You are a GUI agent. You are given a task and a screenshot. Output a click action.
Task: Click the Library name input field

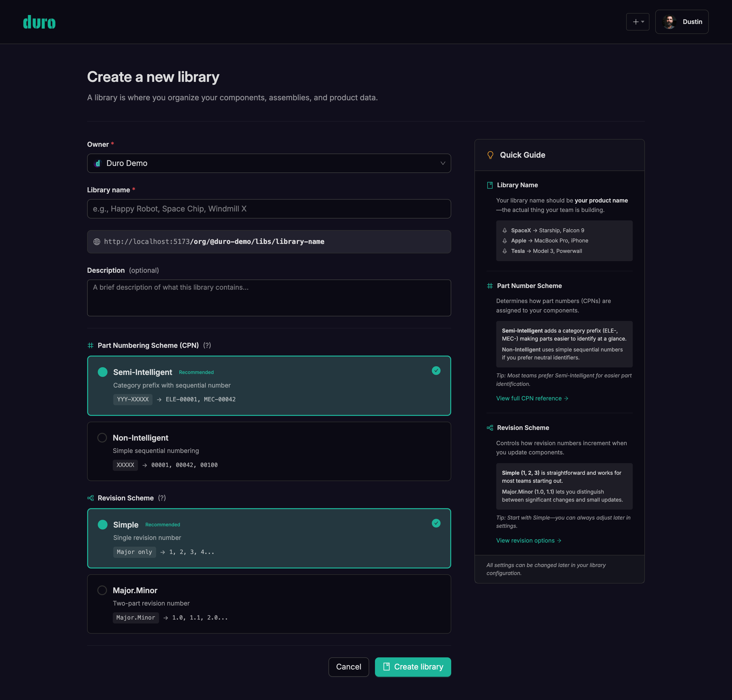coord(268,209)
